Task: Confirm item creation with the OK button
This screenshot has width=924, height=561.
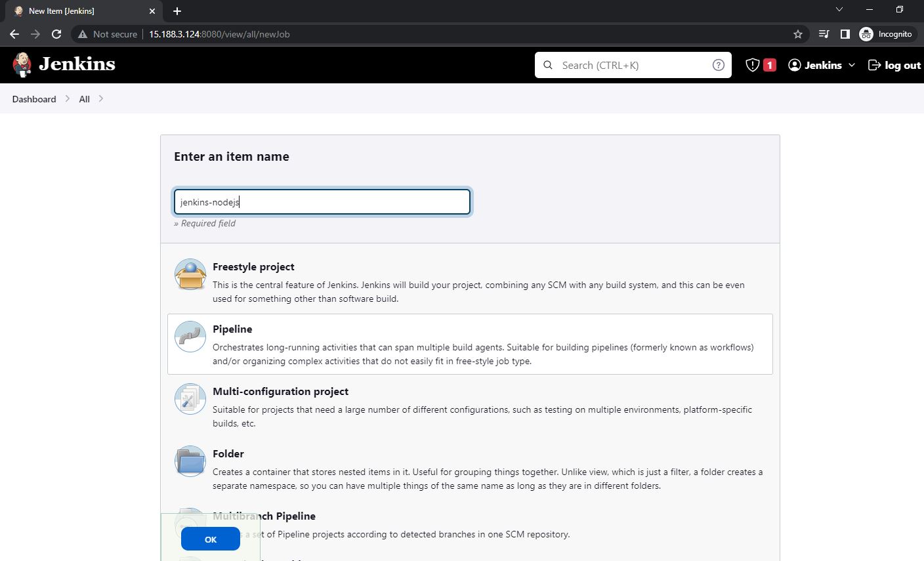Action: 209,539
